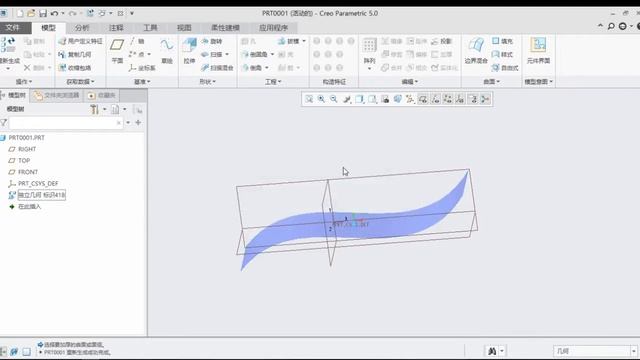Expand the 操作 (Operations) group menu
The height and width of the screenshot is (360, 640).
(24, 82)
